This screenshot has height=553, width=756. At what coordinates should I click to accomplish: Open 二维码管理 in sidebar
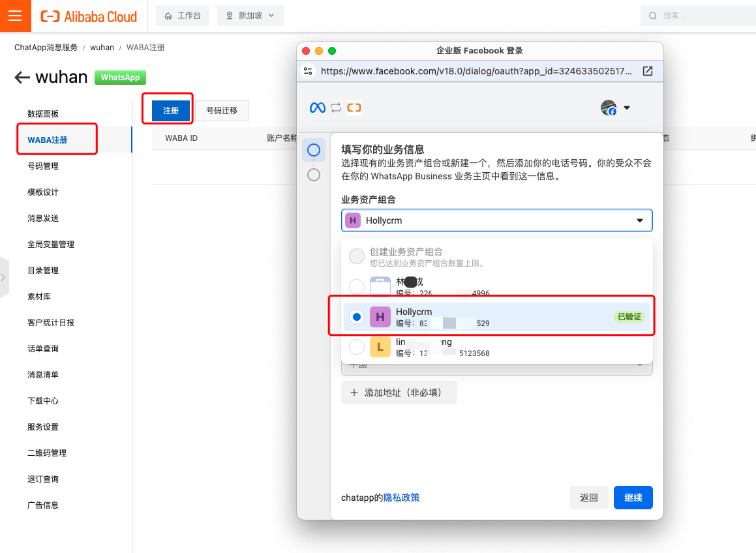click(x=47, y=453)
